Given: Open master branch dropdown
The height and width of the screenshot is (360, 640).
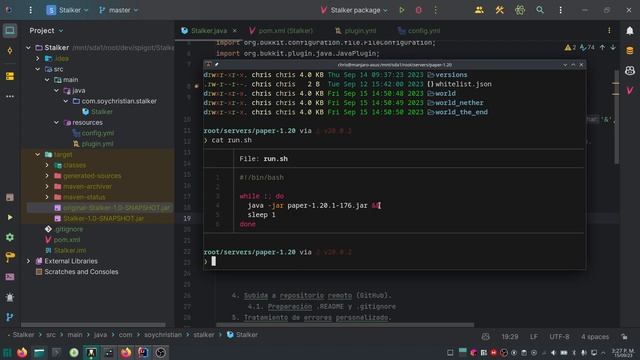Looking at the screenshot, I should click(118, 10).
